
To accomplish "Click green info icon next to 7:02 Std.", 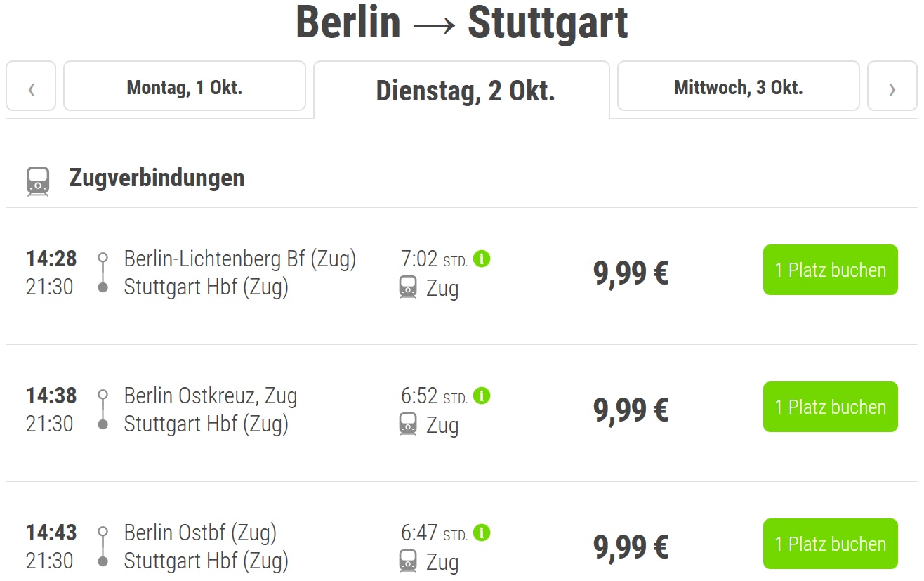I will click(482, 259).
